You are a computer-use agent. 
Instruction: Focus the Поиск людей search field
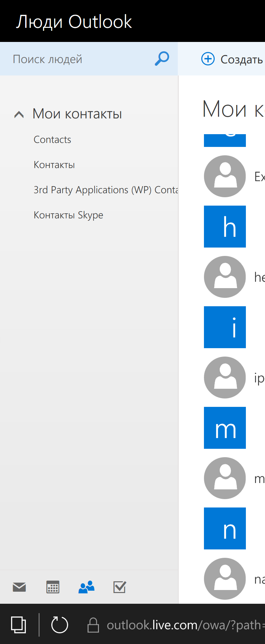tap(89, 59)
